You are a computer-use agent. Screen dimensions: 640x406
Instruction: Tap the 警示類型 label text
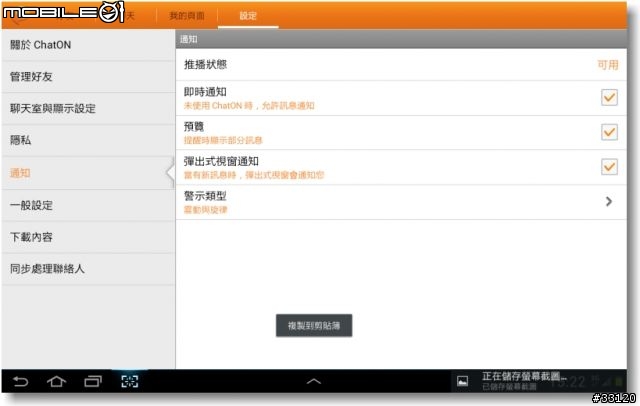click(x=205, y=196)
